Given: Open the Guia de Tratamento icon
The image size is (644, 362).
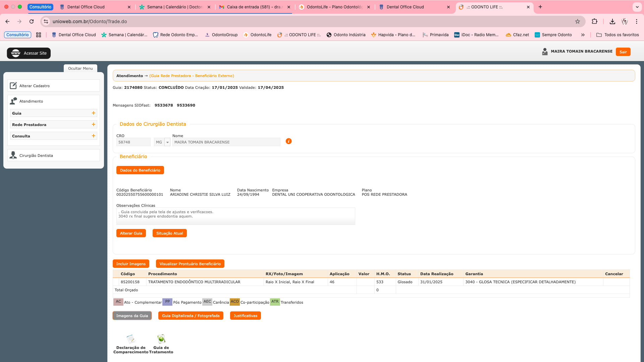Looking at the screenshot, I should [x=161, y=339].
